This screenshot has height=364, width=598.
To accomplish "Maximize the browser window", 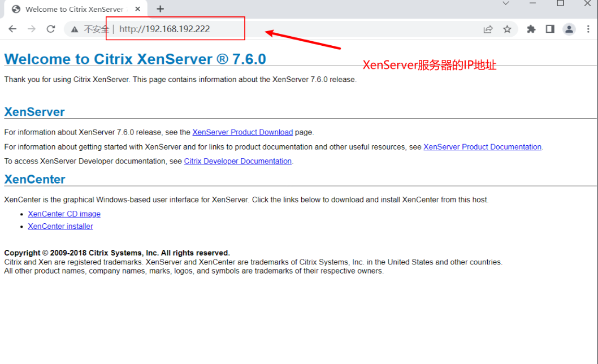I will pos(560,3).
